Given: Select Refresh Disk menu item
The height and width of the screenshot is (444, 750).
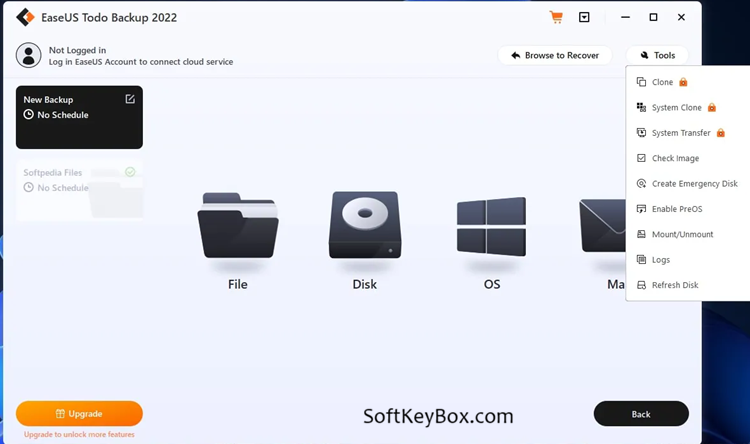Looking at the screenshot, I should tap(688, 285).
